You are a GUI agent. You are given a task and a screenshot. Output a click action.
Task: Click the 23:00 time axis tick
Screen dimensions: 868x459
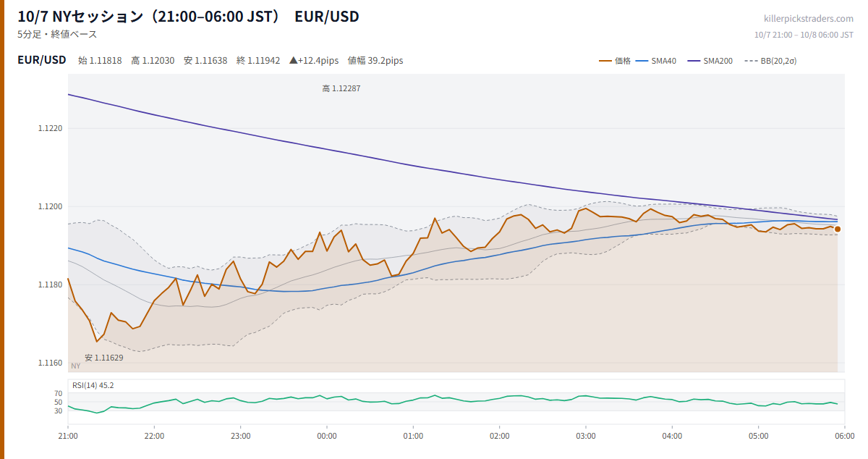point(241,437)
